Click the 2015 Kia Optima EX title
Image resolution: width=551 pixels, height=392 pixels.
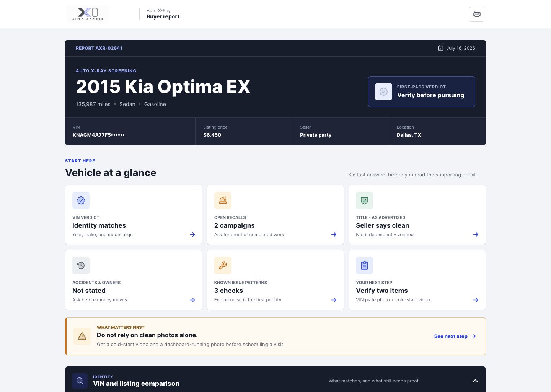pyautogui.click(x=163, y=87)
